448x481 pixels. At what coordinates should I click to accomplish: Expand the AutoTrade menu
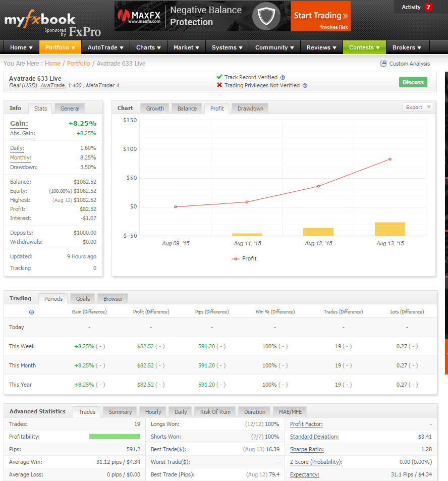(105, 47)
